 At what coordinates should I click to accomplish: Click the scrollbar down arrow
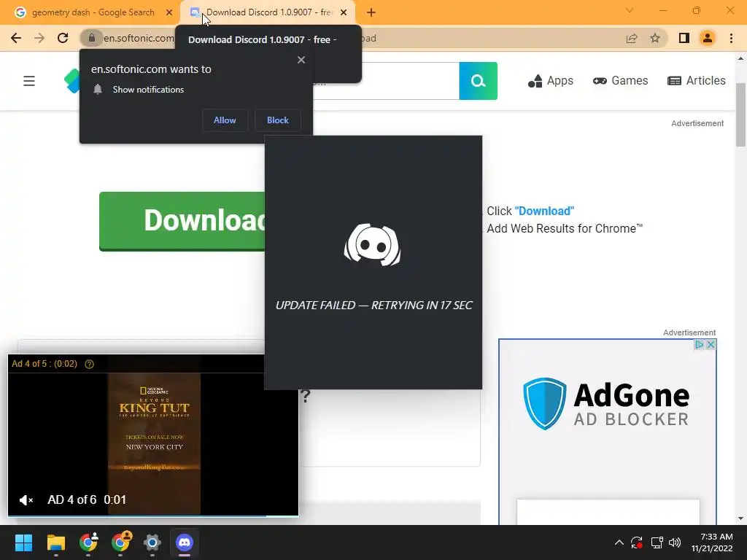pyautogui.click(x=740, y=518)
